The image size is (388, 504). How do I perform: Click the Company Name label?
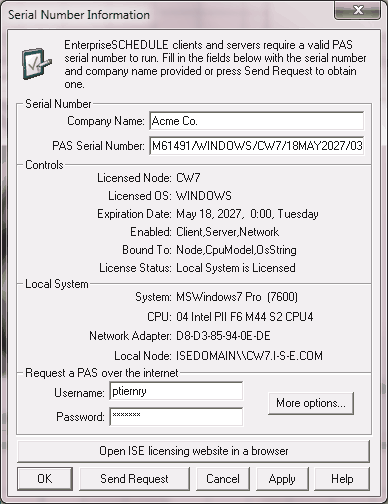click(x=106, y=121)
